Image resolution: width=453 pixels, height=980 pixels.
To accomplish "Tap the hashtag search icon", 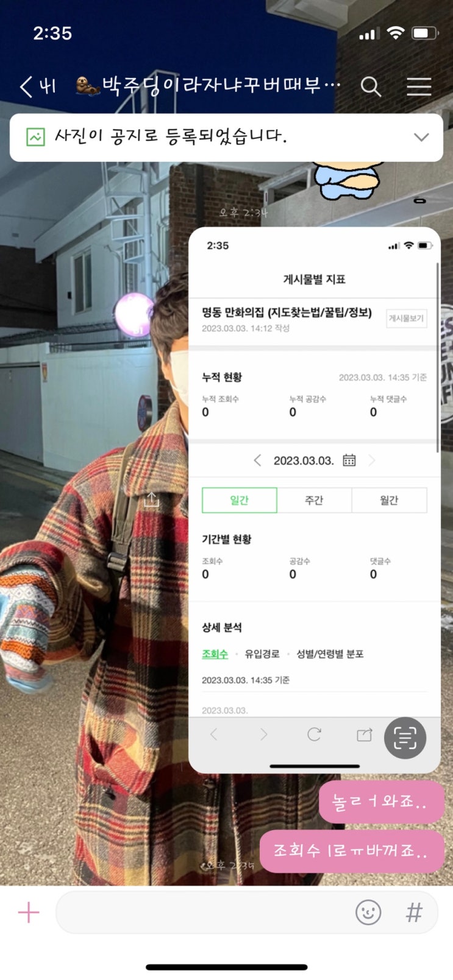I will click(414, 912).
